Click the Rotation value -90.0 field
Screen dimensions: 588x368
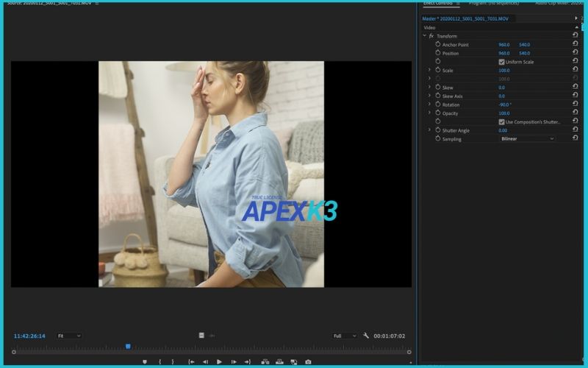click(506, 105)
